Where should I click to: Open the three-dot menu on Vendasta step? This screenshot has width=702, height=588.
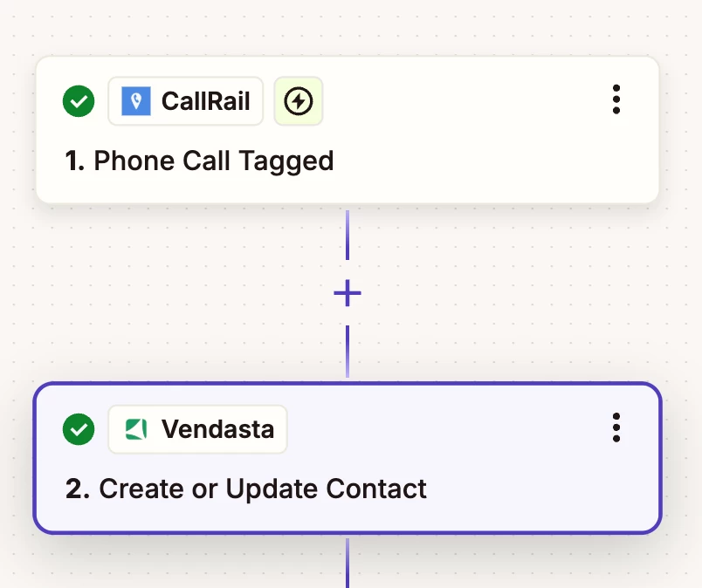coord(616,427)
